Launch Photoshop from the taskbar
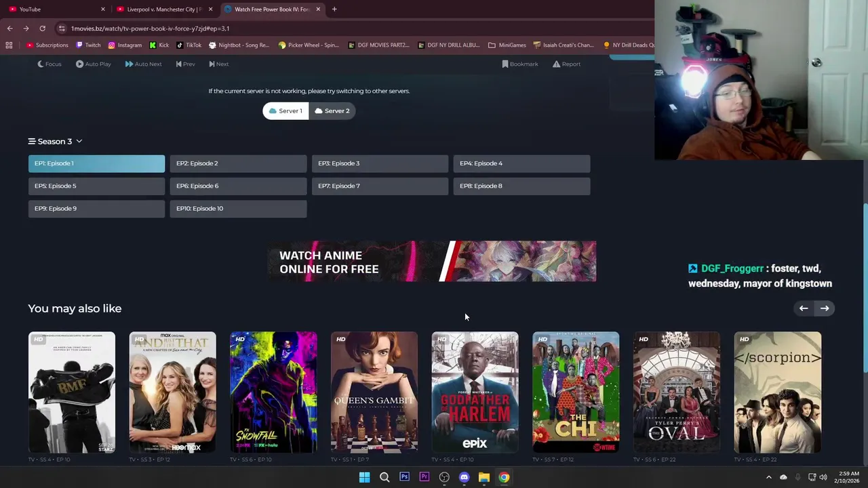The width and height of the screenshot is (868, 488). point(404,477)
